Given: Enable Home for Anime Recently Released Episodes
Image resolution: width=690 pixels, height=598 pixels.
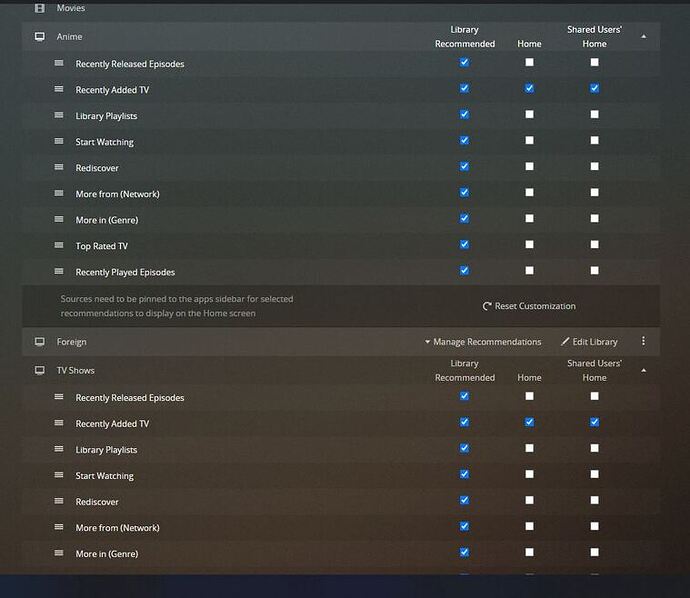Looking at the screenshot, I should tap(529, 62).
